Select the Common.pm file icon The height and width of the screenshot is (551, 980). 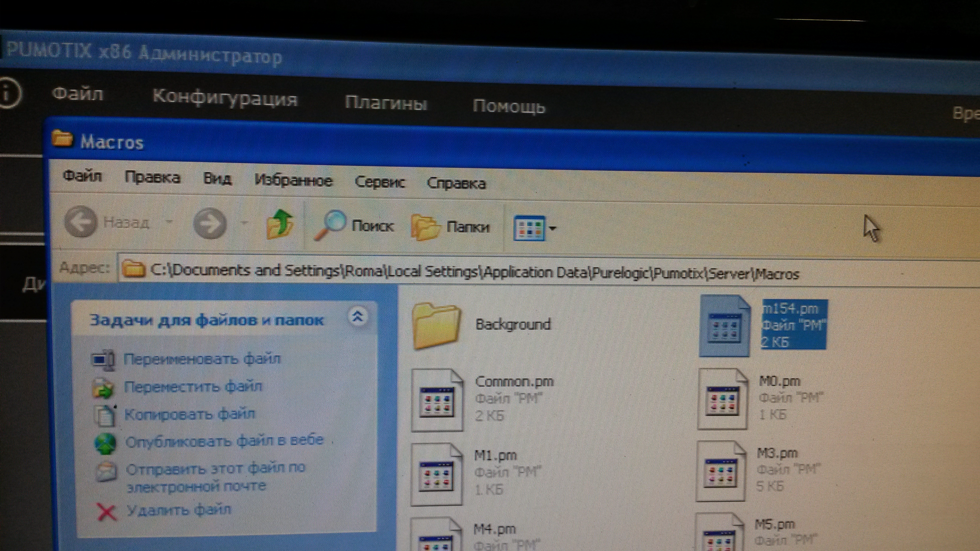click(x=437, y=400)
